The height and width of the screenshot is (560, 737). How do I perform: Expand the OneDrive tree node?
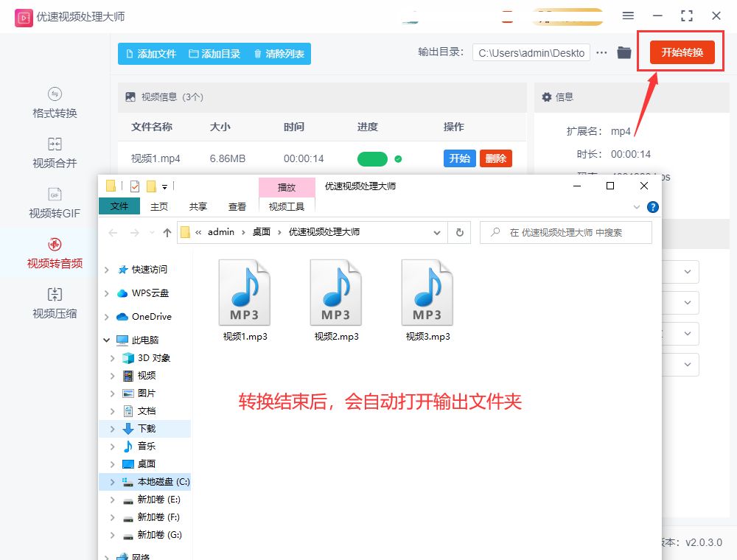107,317
